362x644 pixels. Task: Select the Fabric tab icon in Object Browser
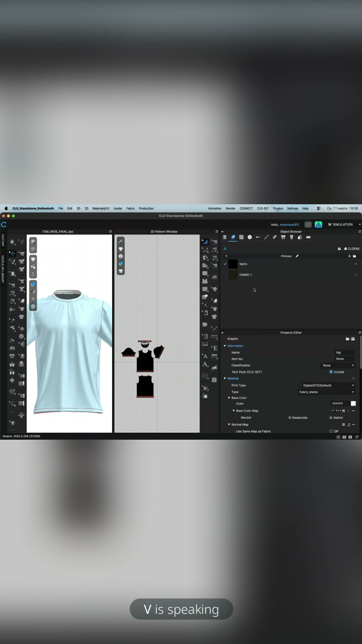point(233,237)
